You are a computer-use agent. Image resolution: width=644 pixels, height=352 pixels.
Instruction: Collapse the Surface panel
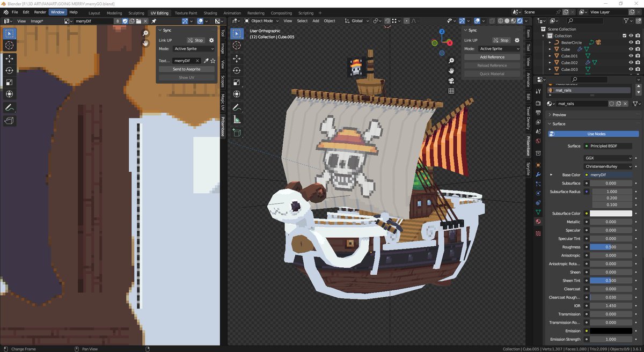559,124
